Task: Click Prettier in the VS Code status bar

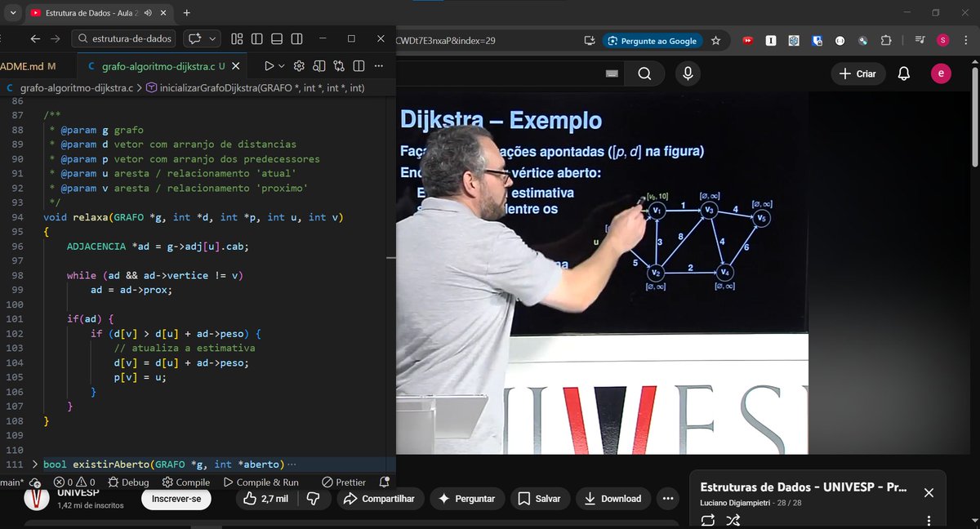Action: click(x=344, y=482)
